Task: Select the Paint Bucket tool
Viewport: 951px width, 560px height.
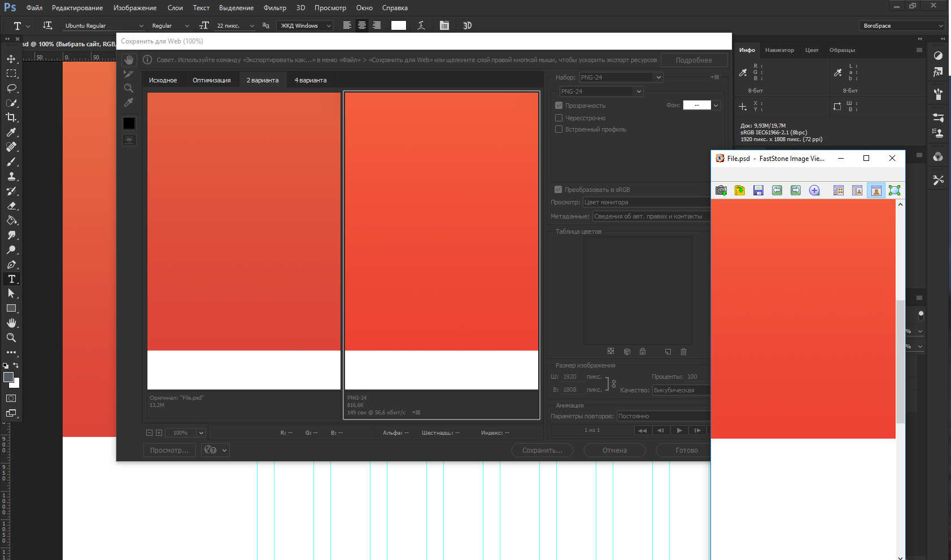Action: [x=11, y=220]
